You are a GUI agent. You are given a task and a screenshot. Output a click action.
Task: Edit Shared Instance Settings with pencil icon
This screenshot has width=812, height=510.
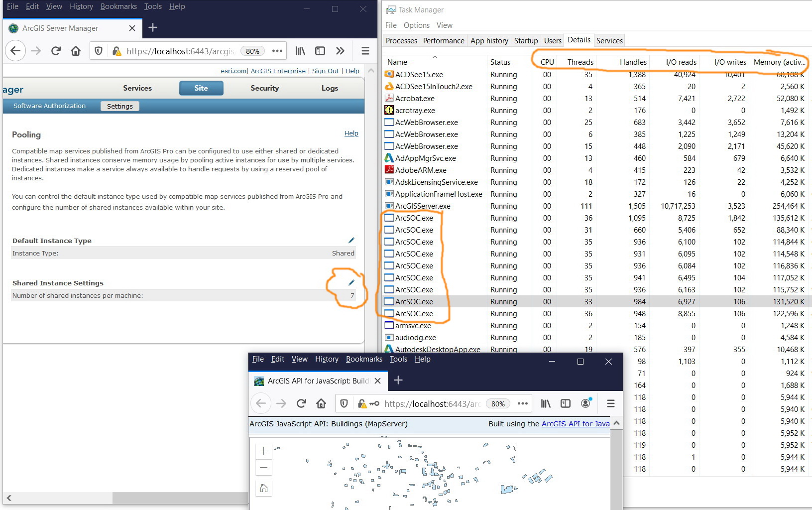click(351, 283)
